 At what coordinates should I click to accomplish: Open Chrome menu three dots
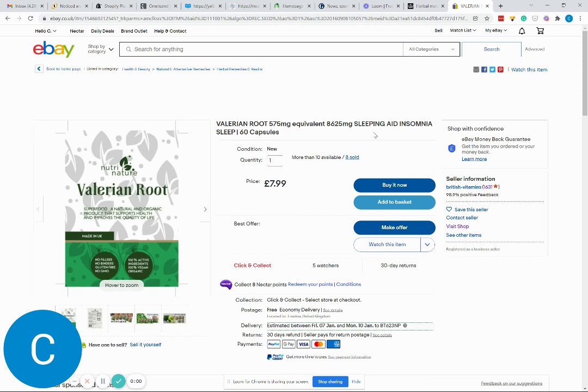tap(580, 19)
